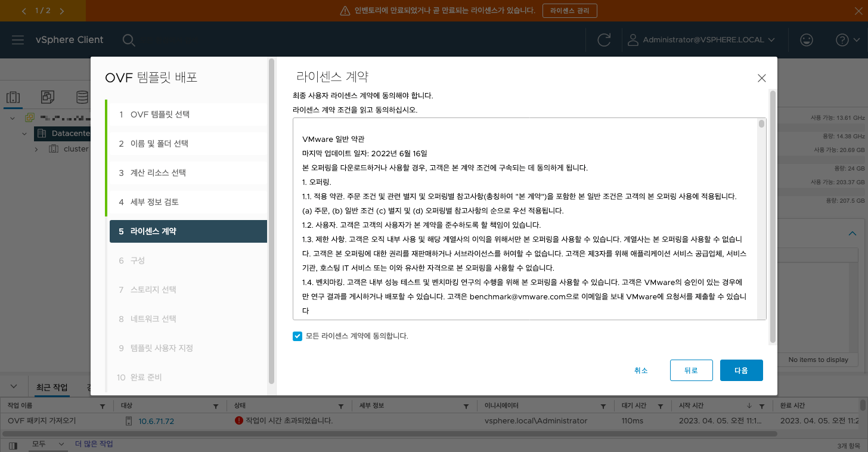This screenshot has width=868, height=452.
Task: Filter the 세부 정보 column
Action: pos(466,406)
